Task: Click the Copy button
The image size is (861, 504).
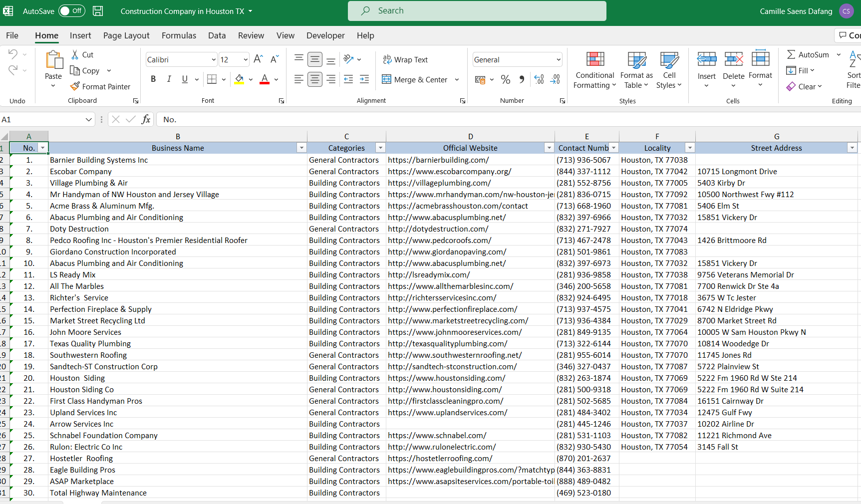Action: point(85,70)
